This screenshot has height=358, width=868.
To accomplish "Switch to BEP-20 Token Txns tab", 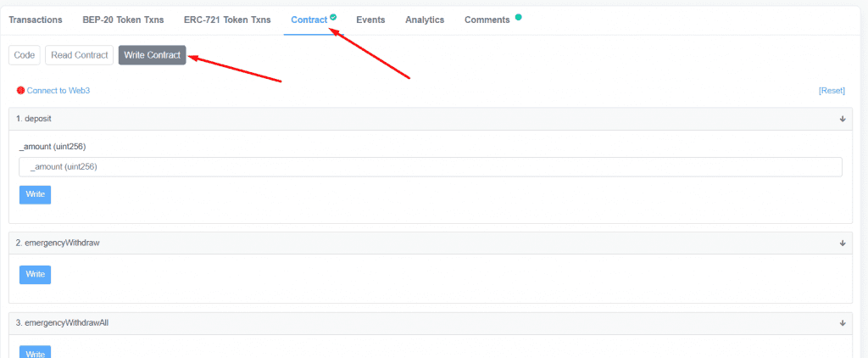I will tap(123, 20).
